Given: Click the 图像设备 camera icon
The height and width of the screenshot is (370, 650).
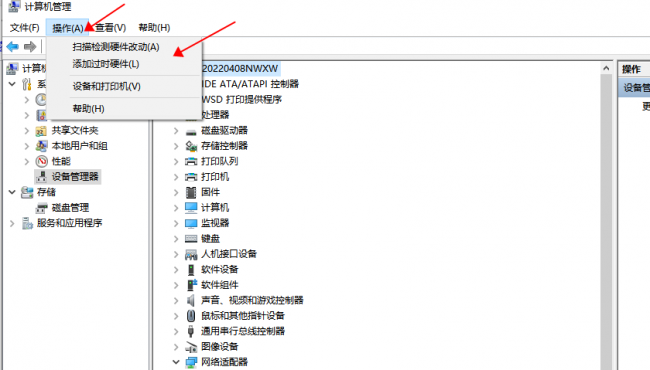Looking at the screenshot, I should click(x=191, y=347).
